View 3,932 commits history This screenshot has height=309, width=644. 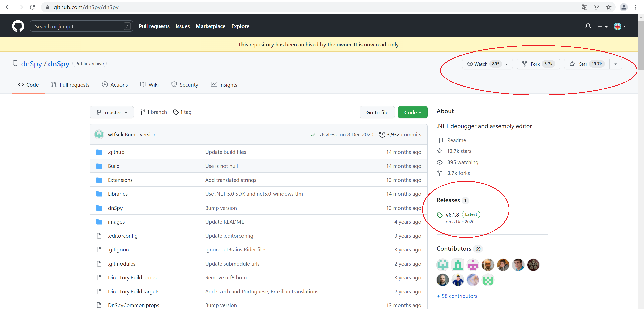coord(400,134)
